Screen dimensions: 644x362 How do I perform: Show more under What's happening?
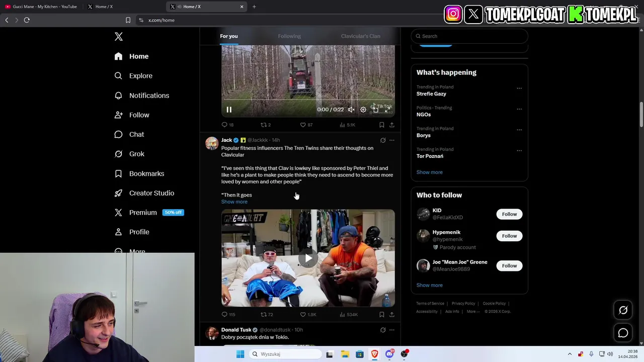coord(430,172)
